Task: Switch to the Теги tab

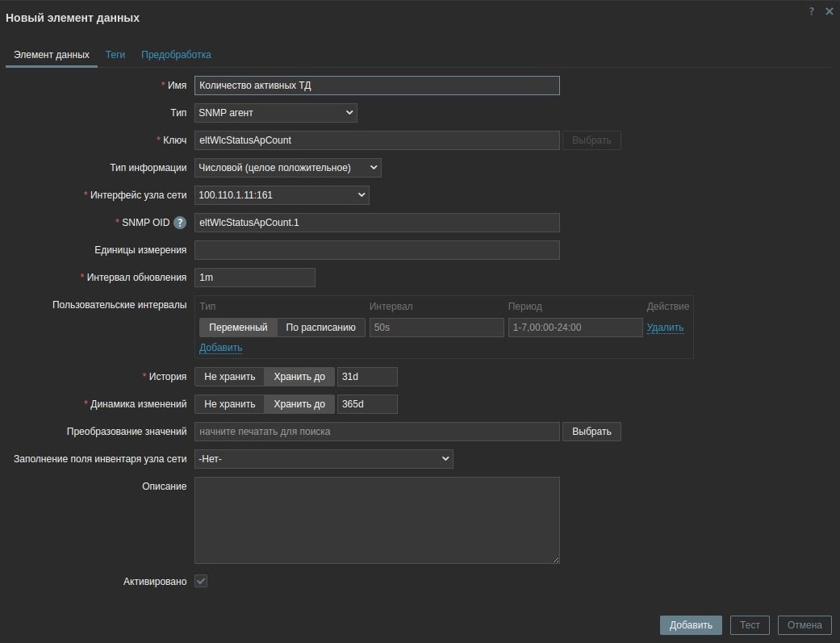Action: tap(115, 55)
